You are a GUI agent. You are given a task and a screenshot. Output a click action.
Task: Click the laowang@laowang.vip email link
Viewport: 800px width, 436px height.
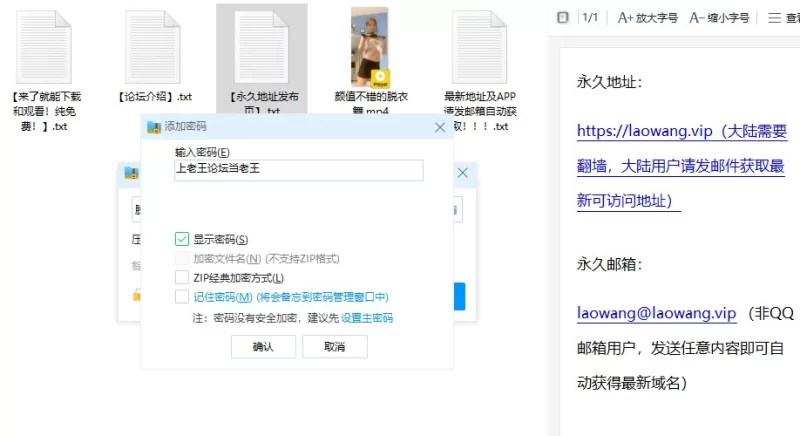(x=657, y=313)
